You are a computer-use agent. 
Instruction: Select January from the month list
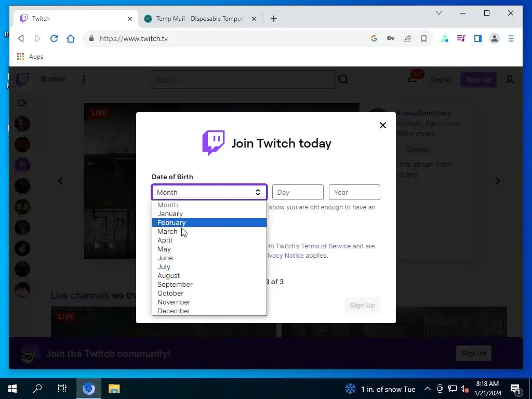pos(209,214)
